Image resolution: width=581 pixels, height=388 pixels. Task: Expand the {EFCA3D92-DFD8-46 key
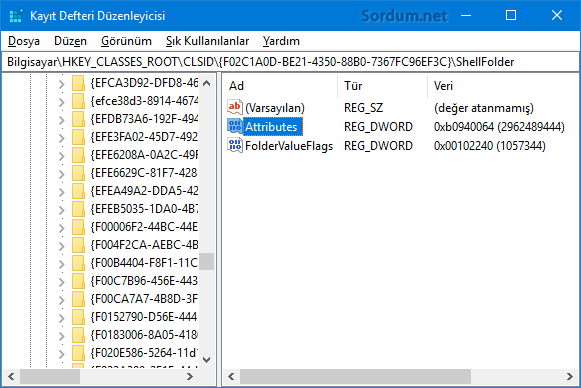62,84
